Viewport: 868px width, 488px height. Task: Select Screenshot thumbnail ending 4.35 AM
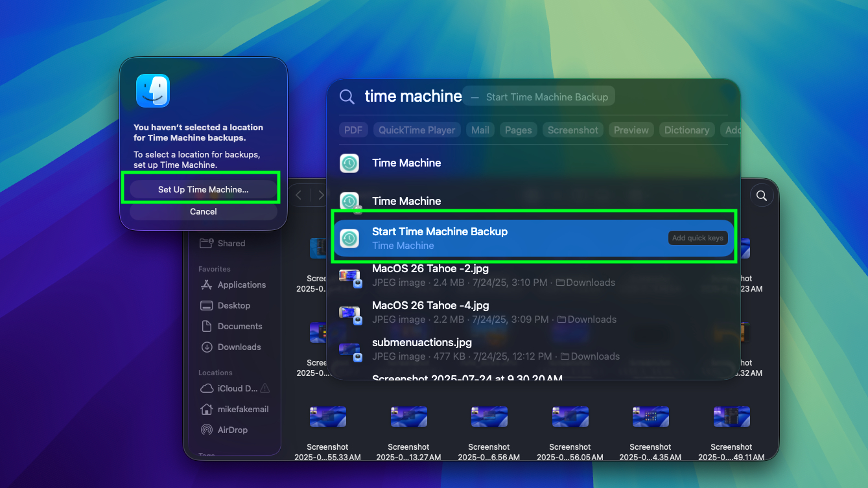pos(651,417)
